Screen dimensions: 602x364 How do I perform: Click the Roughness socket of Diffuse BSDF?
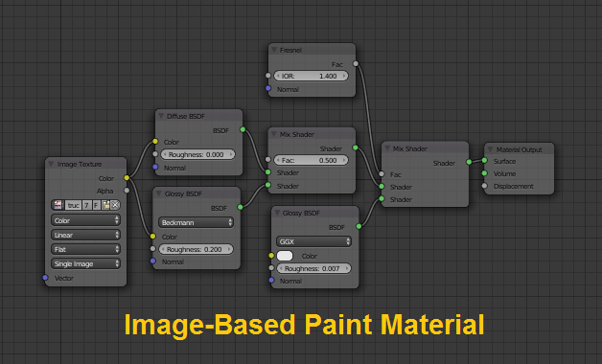pyautogui.click(x=155, y=154)
